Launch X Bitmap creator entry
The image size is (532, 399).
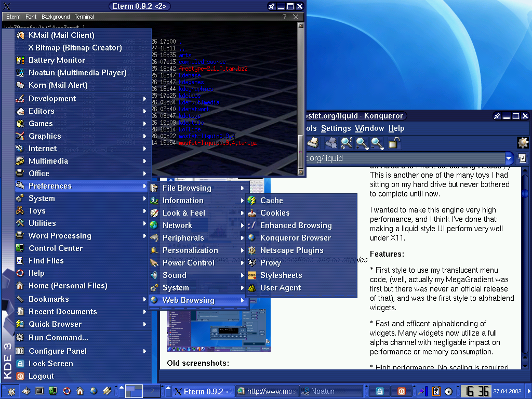click(83, 48)
